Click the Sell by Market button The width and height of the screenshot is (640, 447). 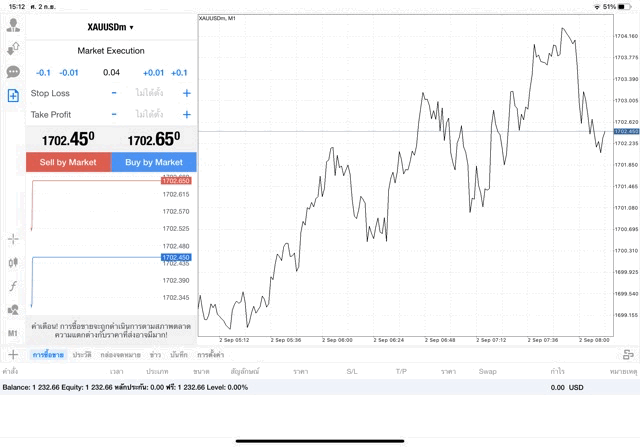(68, 162)
